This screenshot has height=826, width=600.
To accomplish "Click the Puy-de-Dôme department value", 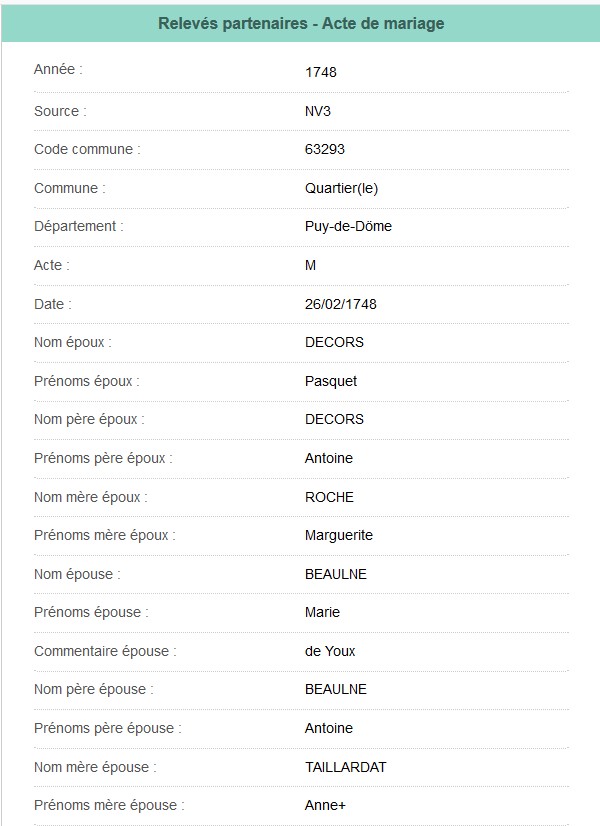I will pos(348,226).
